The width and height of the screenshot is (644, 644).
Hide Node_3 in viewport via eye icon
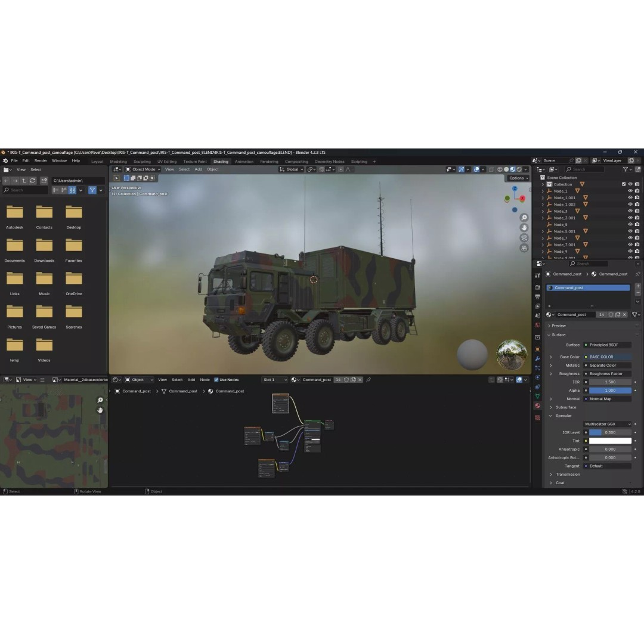(630, 211)
